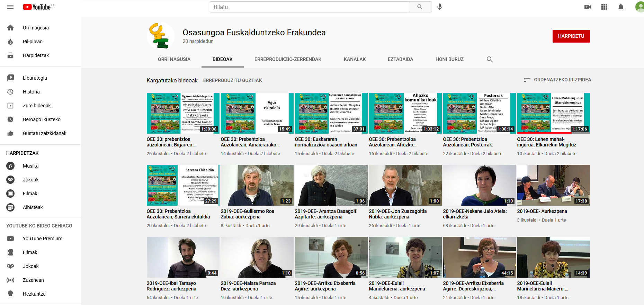
Task: Open title 2019-OEE- Aurkezpena
Action: pos(542,211)
